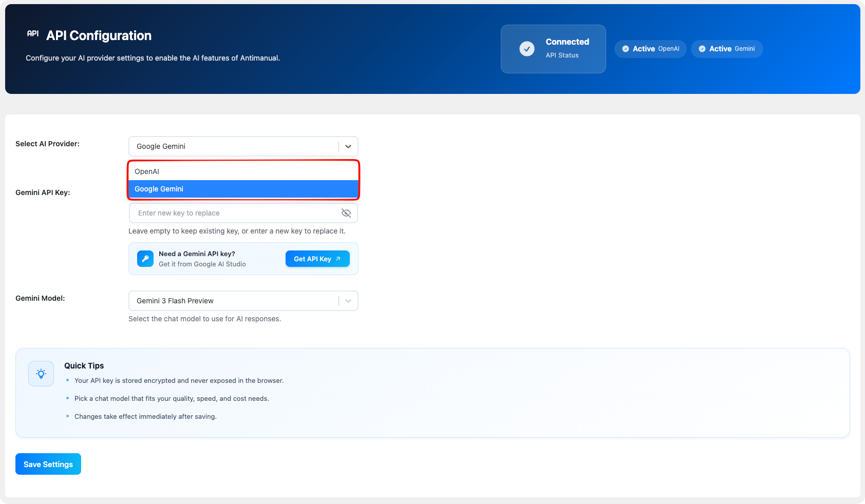The height and width of the screenshot is (504, 865).
Task: Click the API icon beside the page title
Action: 33,34
